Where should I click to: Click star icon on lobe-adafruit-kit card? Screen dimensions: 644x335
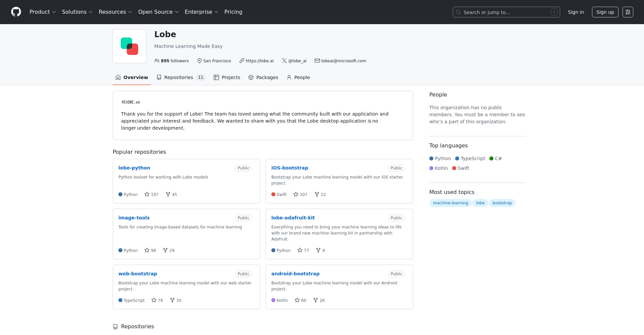pyautogui.click(x=300, y=250)
